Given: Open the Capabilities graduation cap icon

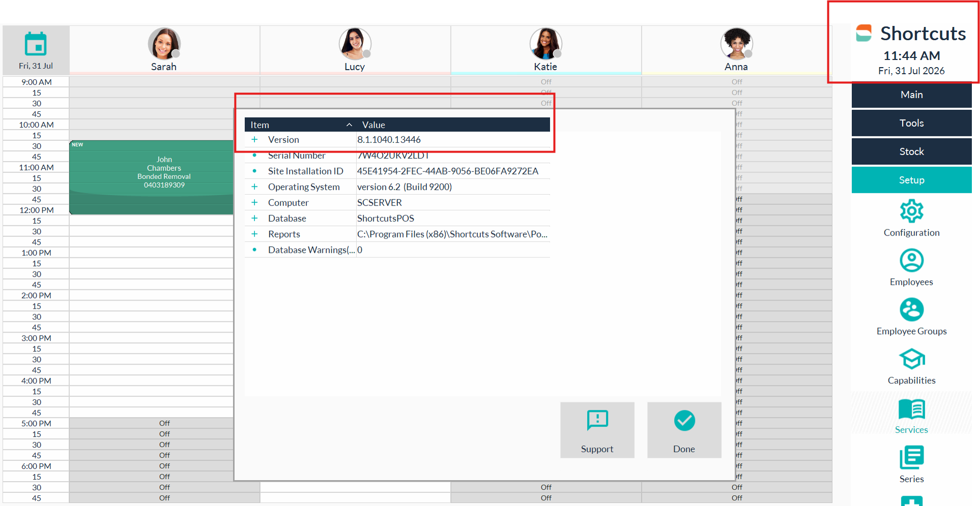Looking at the screenshot, I should pyautogui.click(x=911, y=359).
